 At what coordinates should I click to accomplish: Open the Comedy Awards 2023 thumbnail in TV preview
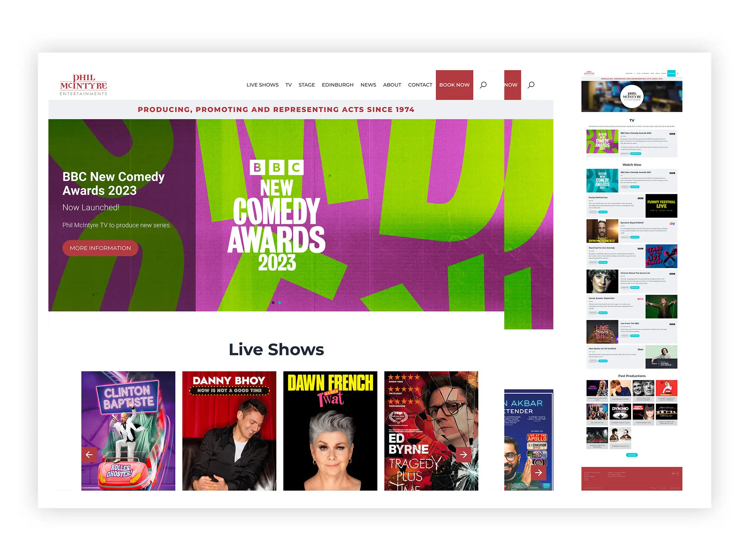pos(602,142)
